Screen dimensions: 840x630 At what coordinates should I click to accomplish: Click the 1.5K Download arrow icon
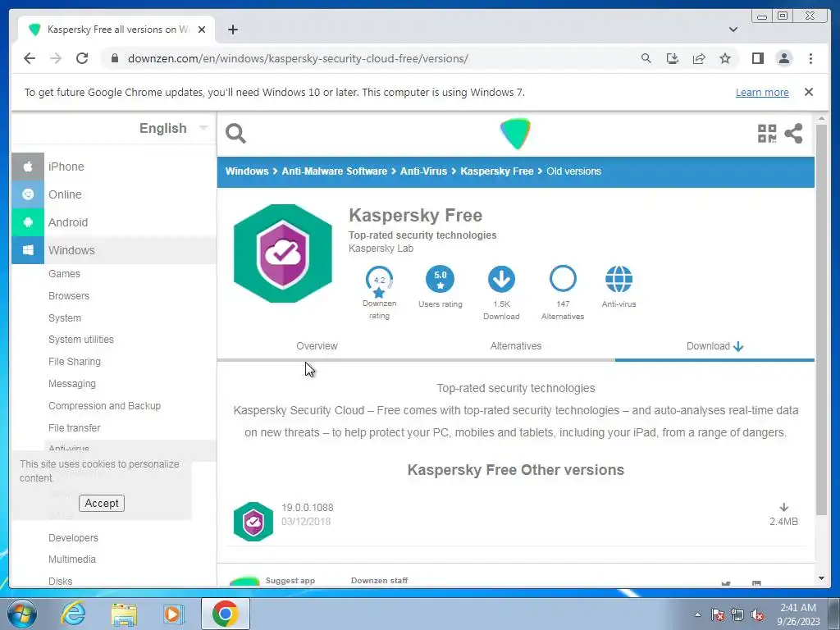point(501,279)
